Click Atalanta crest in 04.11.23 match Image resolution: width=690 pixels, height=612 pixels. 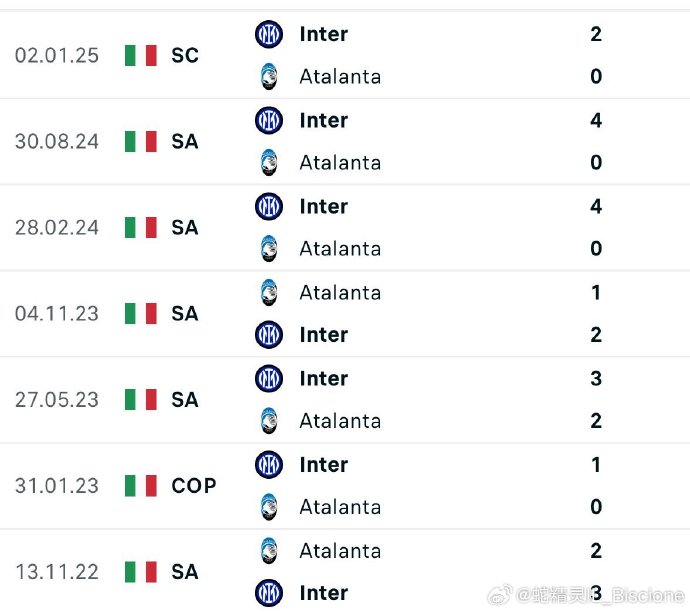[x=268, y=293]
